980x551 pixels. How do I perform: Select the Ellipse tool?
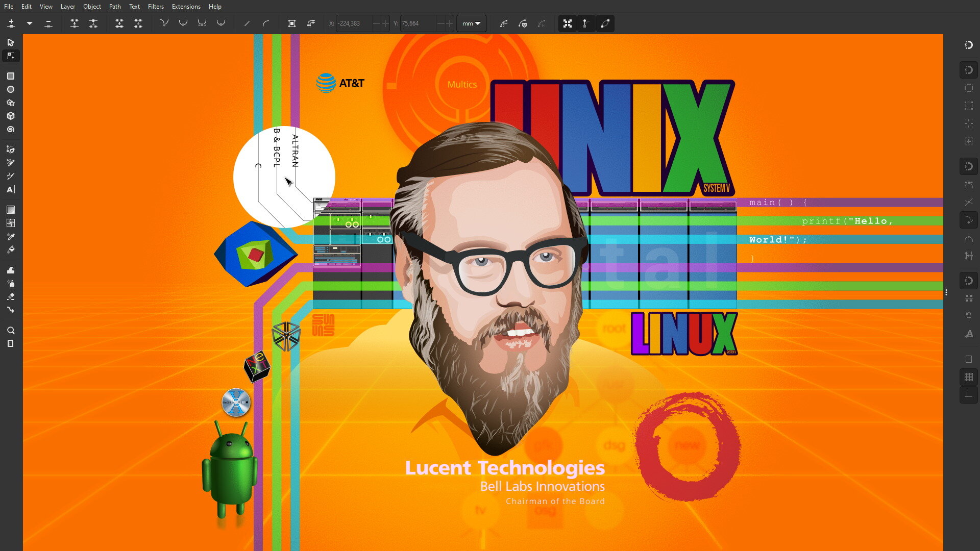pyautogui.click(x=11, y=89)
